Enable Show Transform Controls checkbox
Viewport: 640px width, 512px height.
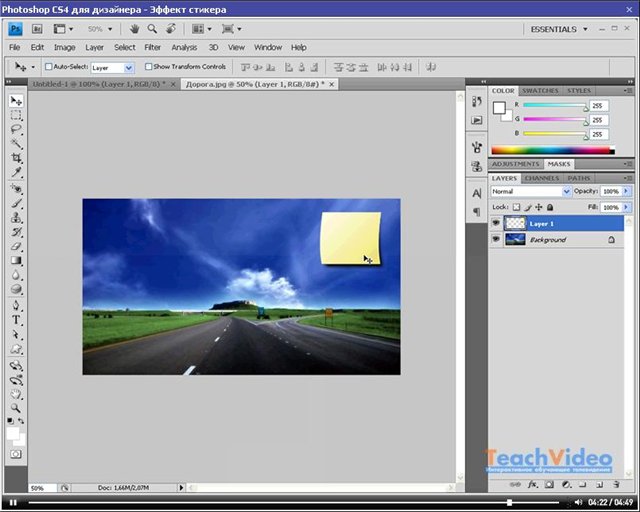pyautogui.click(x=149, y=67)
